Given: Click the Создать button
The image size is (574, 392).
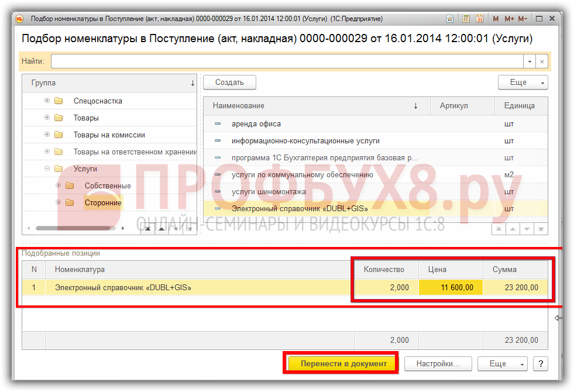Looking at the screenshot, I should 229,82.
